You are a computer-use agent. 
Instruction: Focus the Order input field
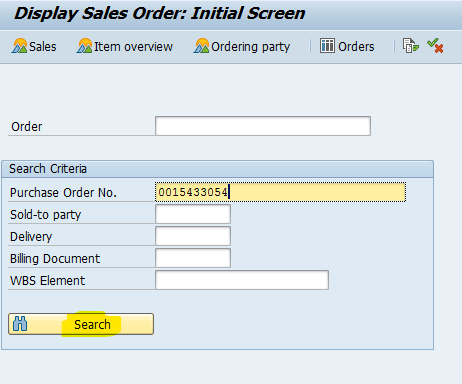tap(263, 126)
